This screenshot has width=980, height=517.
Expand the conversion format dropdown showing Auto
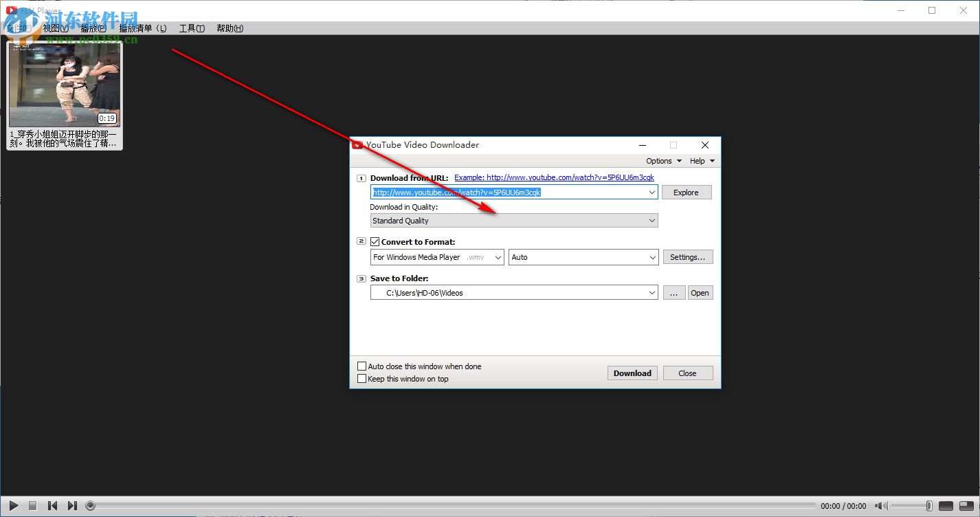(652, 256)
